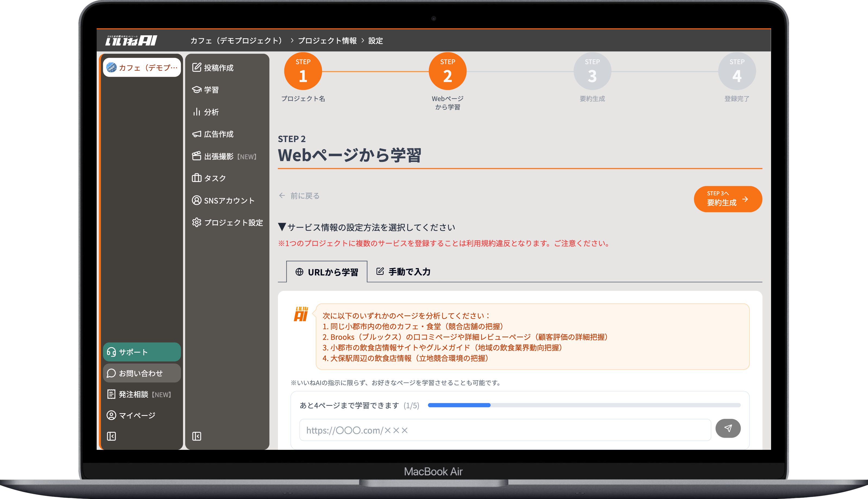Click the AI instruction message bubble
Image resolution: width=868 pixels, height=499 pixels.
coord(532,337)
